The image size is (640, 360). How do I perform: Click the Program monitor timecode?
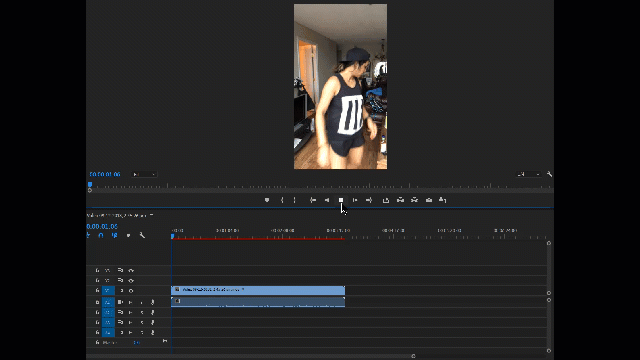click(105, 174)
